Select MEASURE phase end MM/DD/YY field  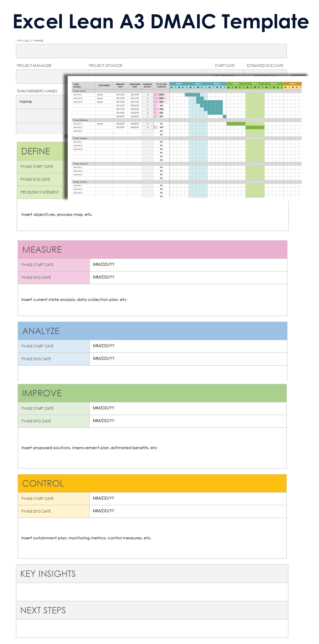tap(188, 278)
